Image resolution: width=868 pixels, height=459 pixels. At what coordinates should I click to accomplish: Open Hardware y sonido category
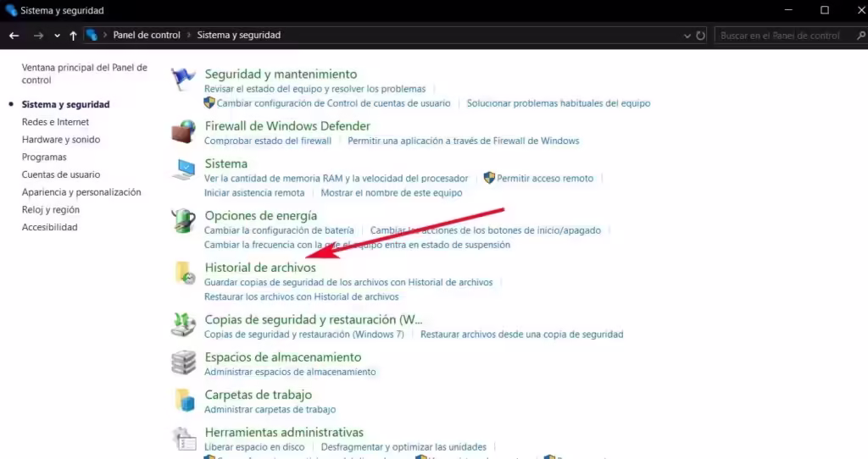(x=61, y=140)
